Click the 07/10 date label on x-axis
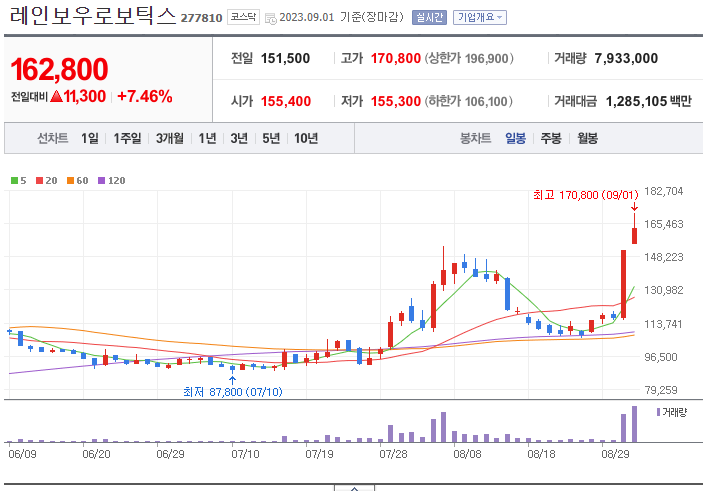Screen dimensions: 703x491 [x=245, y=454]
